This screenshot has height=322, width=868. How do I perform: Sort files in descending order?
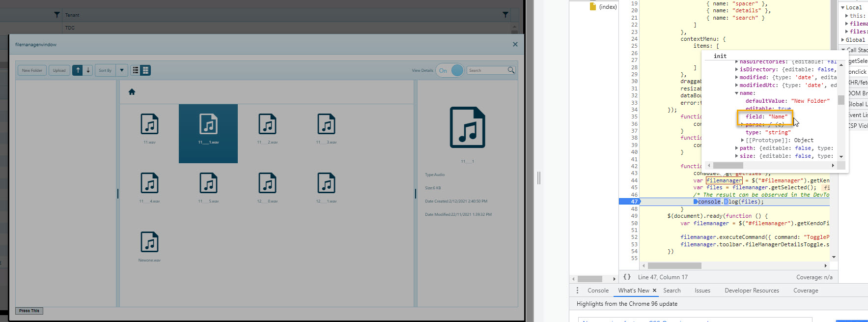coord(88,70)
